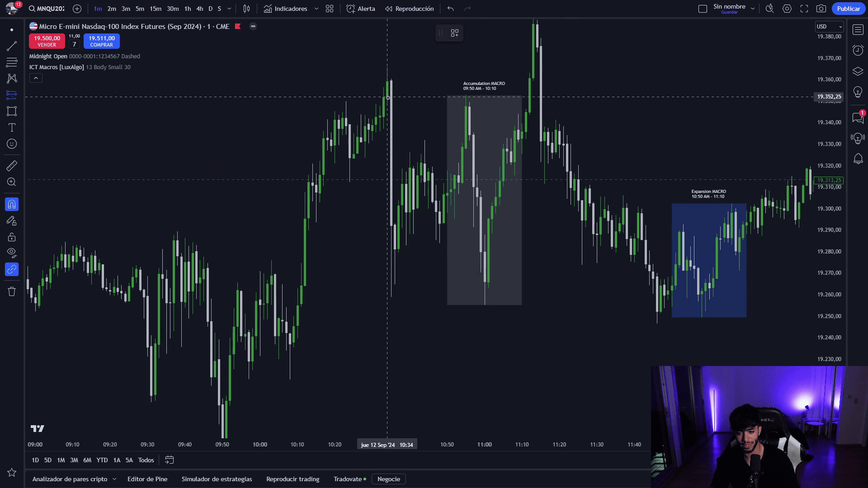Click the trash remove drawings icon
The width and height of the screenshot is (868, 488).
pos(12,291)
